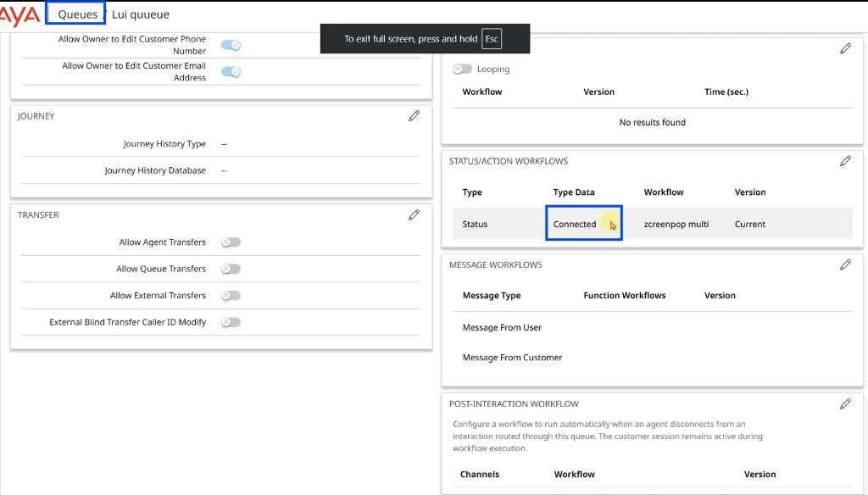Screen dimensions: 868x495
Task: Click the Function Workflows column header
Action: [625, 296]
